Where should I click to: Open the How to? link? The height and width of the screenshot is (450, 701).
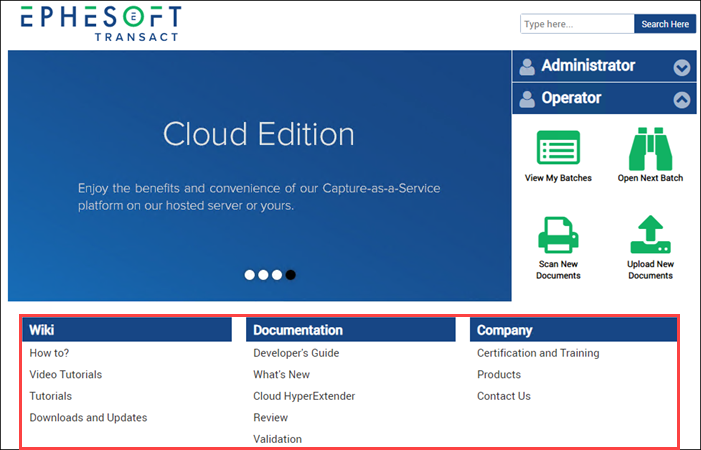(49, 353)
